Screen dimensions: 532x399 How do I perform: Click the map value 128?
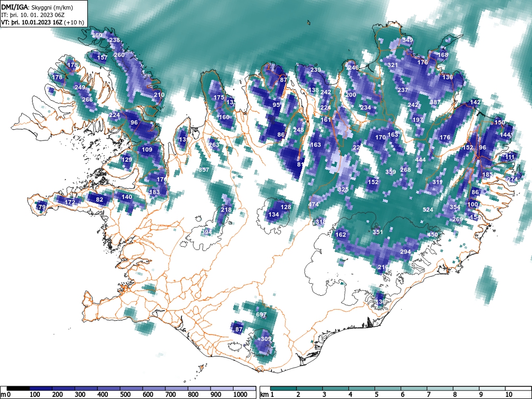(x=286, y=207)
